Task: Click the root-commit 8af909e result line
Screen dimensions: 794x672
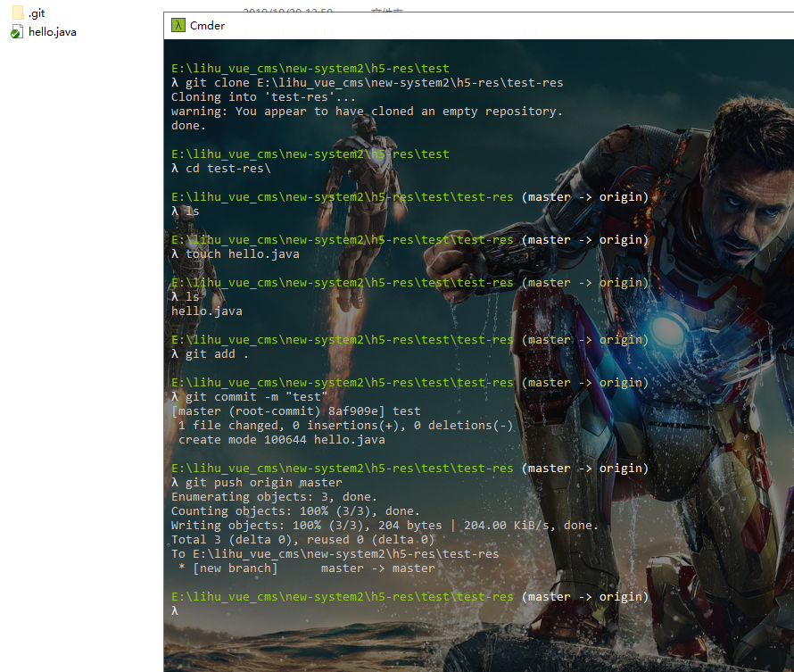Action: point(295,411)
